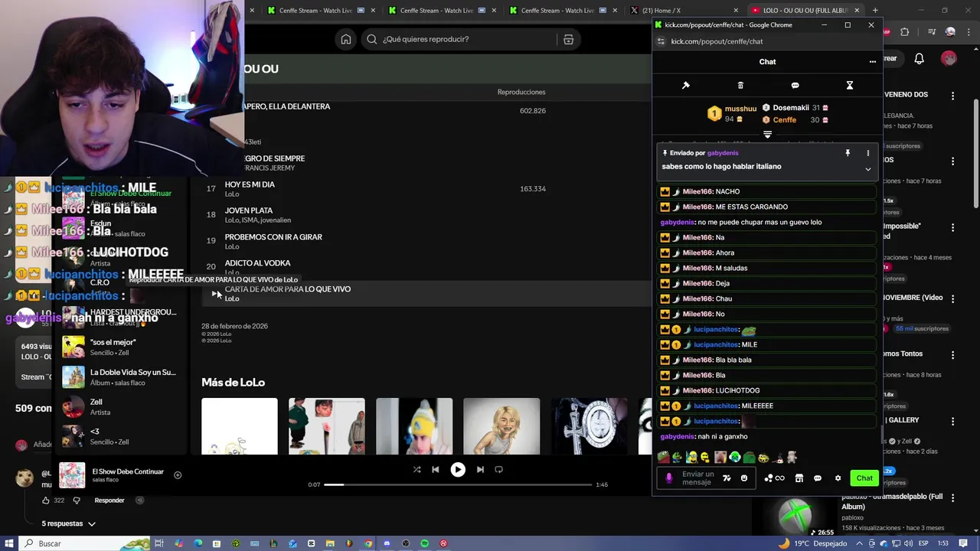The width and height of the screenshot is (980, 551).
Task: Go to Spotify home icon
Action: (346, 40)
